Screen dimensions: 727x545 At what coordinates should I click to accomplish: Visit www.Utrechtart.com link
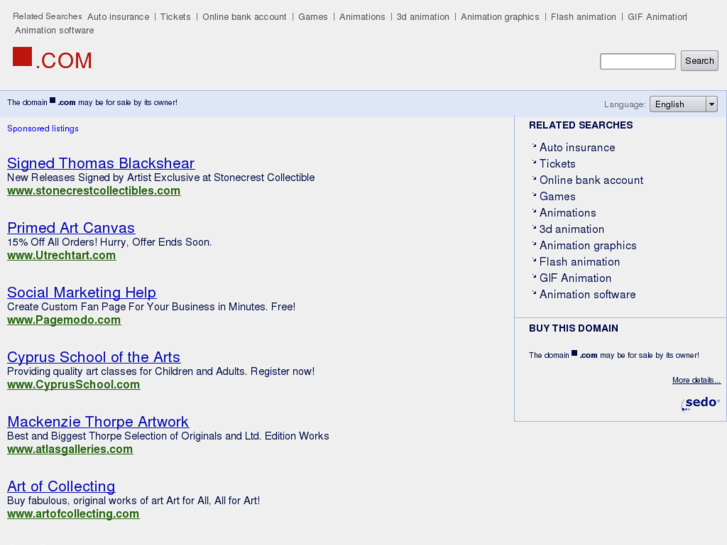[61, 255]
